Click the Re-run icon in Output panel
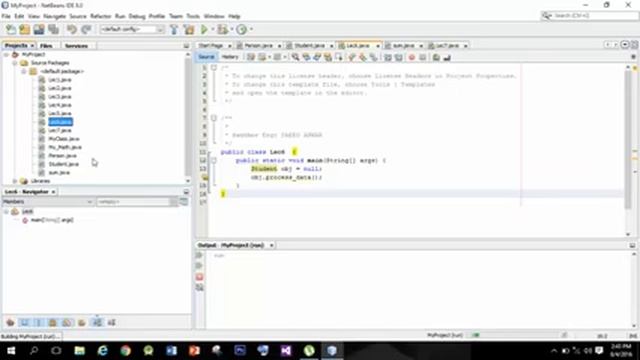Viewport: 640px width, 360px height. [x=199, y=256]
